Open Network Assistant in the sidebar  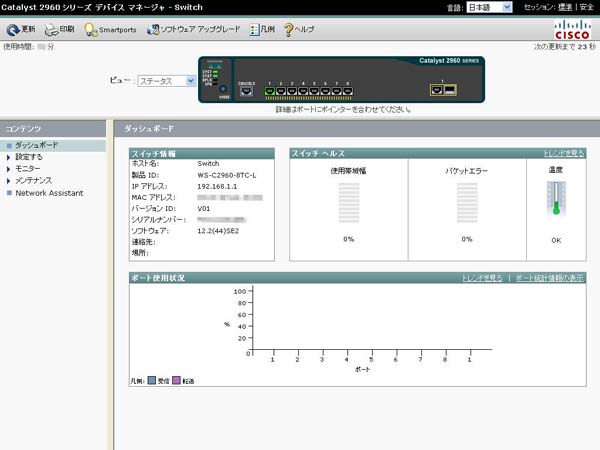coord(49,193)
